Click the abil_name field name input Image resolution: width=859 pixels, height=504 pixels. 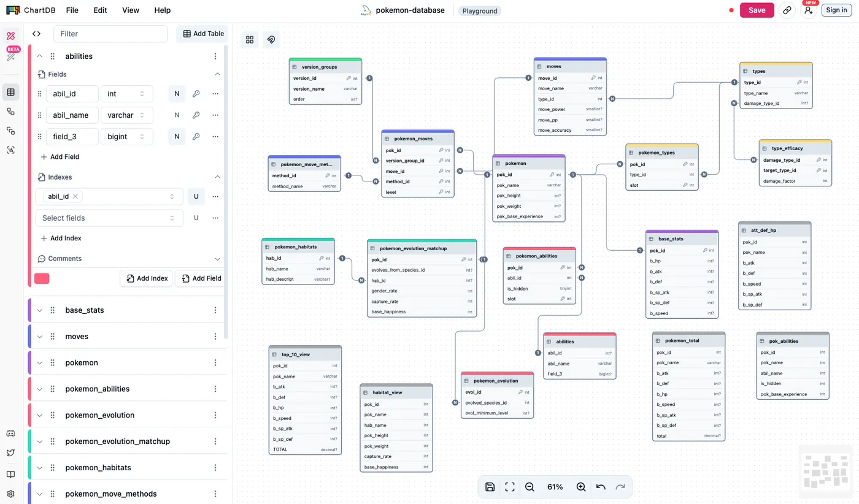[x=72, y=115]
